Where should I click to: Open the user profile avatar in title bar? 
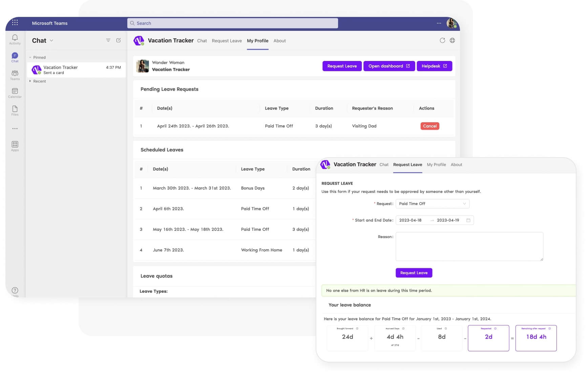[x=452, y=23]
